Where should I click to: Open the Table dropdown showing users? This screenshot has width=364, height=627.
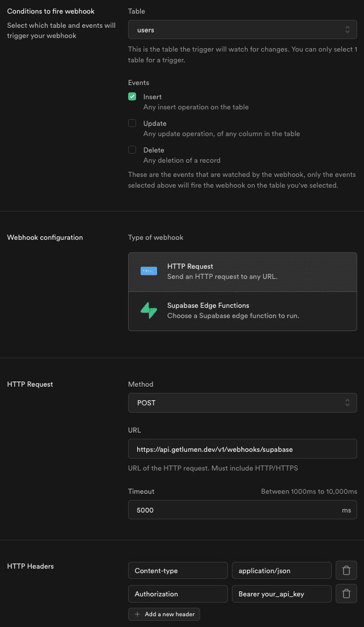(x=242, y=29)
